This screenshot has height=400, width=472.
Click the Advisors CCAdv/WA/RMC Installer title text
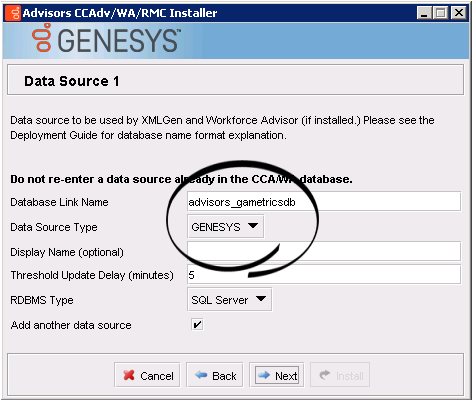pyautogui.click(x=120, y=13)
